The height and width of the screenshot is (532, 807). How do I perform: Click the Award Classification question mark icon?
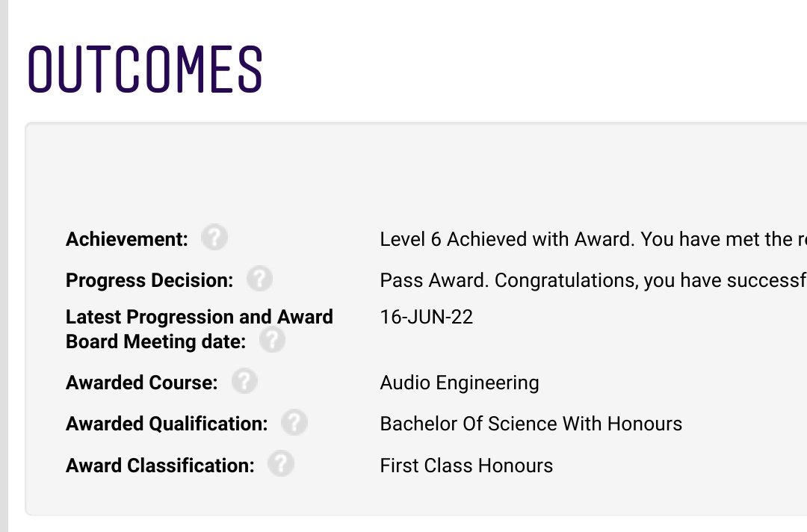pyautogui.click(x=281, y=463)
